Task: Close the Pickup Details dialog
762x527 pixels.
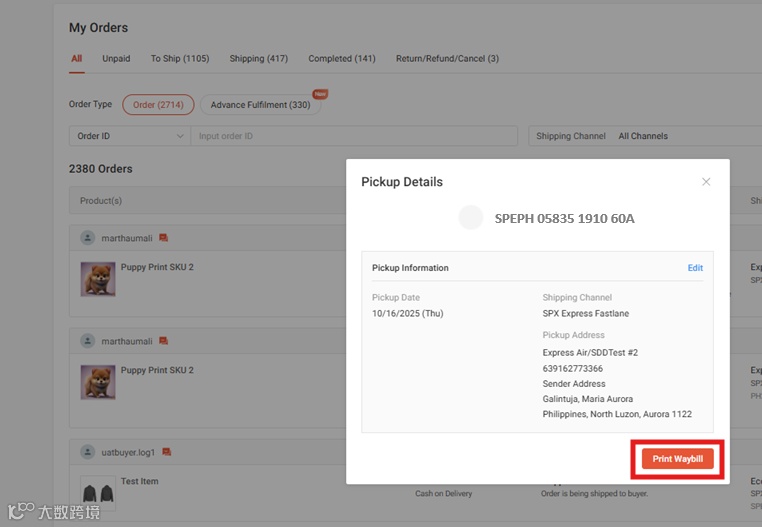Action: [706, 182]
